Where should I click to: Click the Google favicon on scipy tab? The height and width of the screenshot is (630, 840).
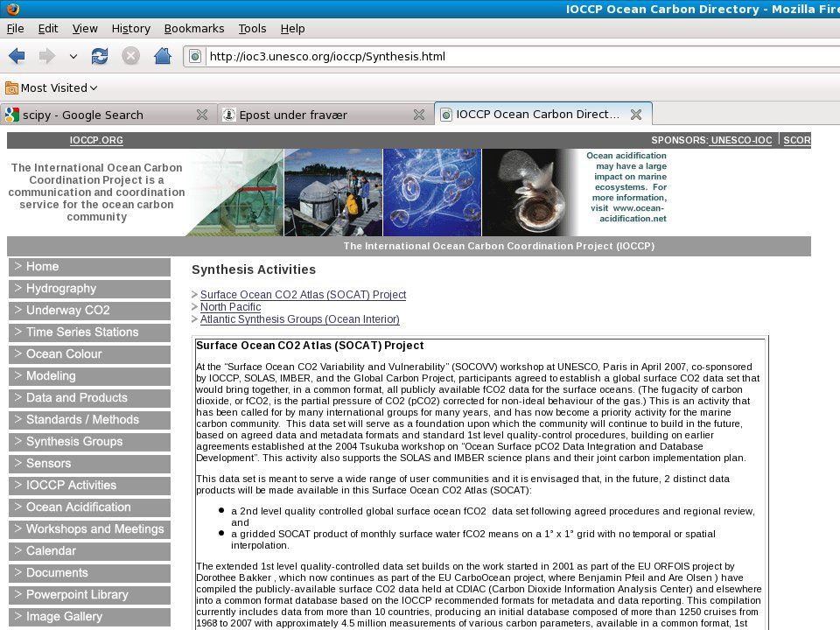[11, 114]
